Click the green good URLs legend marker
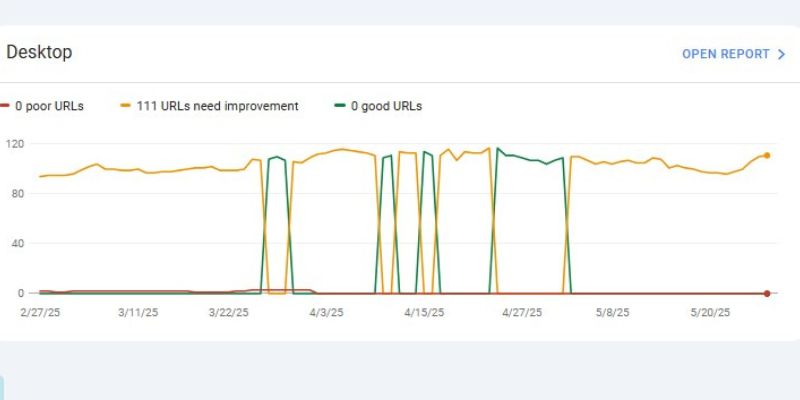 pyautogui.click(x=341, y=106)
